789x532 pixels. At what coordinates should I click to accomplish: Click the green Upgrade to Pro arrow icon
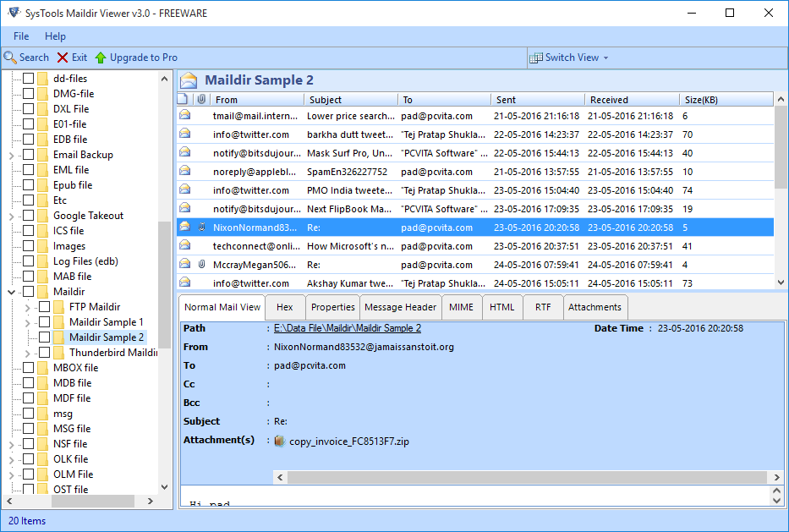[x=101, y=58]
